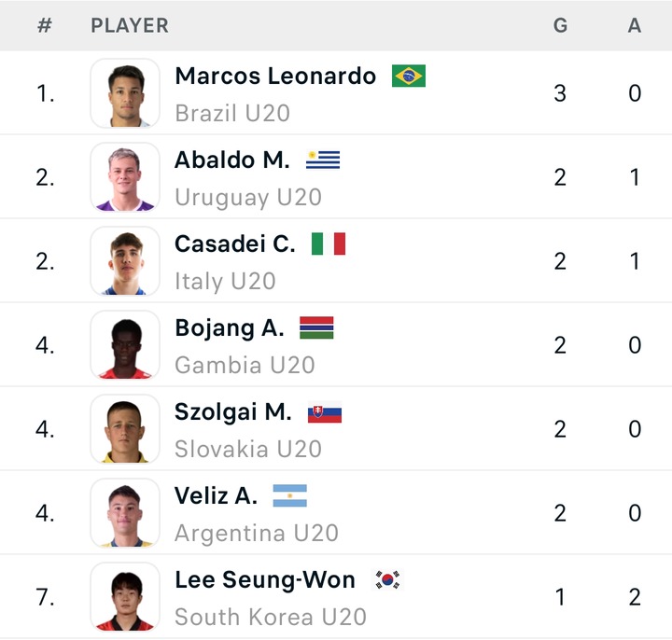Open Veliz A. player profile link
672x640 pixels.
pos(216,495)
